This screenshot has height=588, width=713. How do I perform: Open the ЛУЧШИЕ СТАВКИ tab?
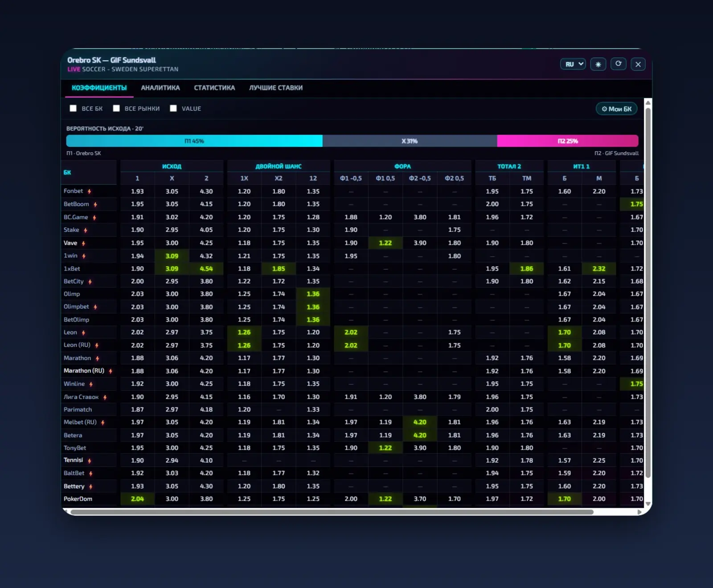[276, 88]
